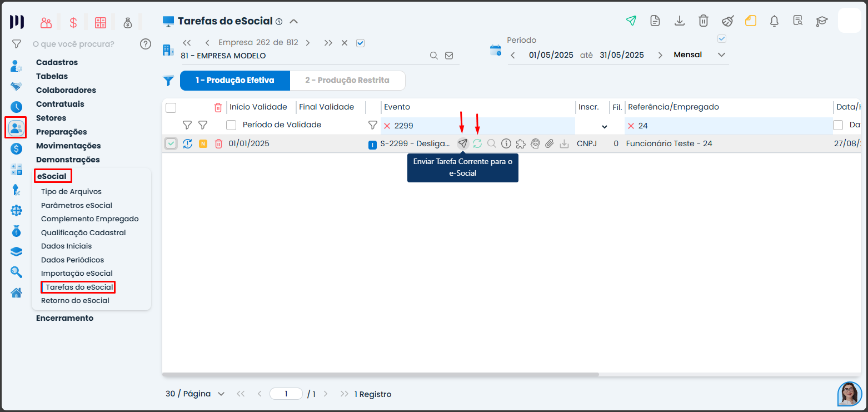Click the money bag icon in the top bar

coord(128,23)
